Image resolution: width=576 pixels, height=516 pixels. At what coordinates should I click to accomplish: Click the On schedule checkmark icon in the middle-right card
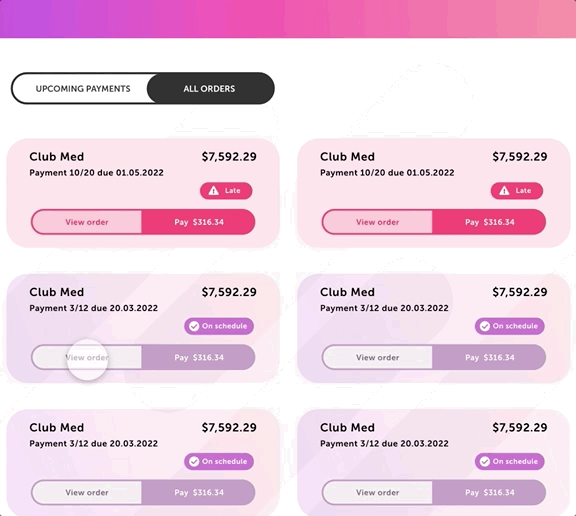pyautogui.click(x=485, y=326)
